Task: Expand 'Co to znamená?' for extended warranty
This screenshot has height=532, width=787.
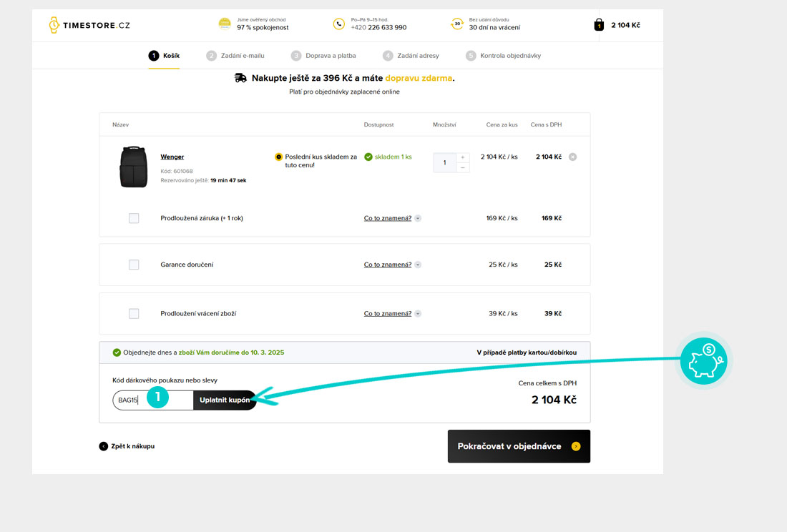Action: pyautogui.click(x=392, y=218)
